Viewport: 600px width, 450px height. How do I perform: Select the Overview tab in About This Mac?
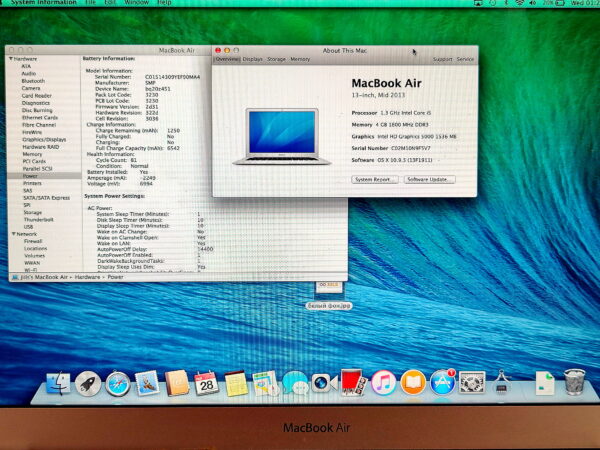tap(227, 59)
